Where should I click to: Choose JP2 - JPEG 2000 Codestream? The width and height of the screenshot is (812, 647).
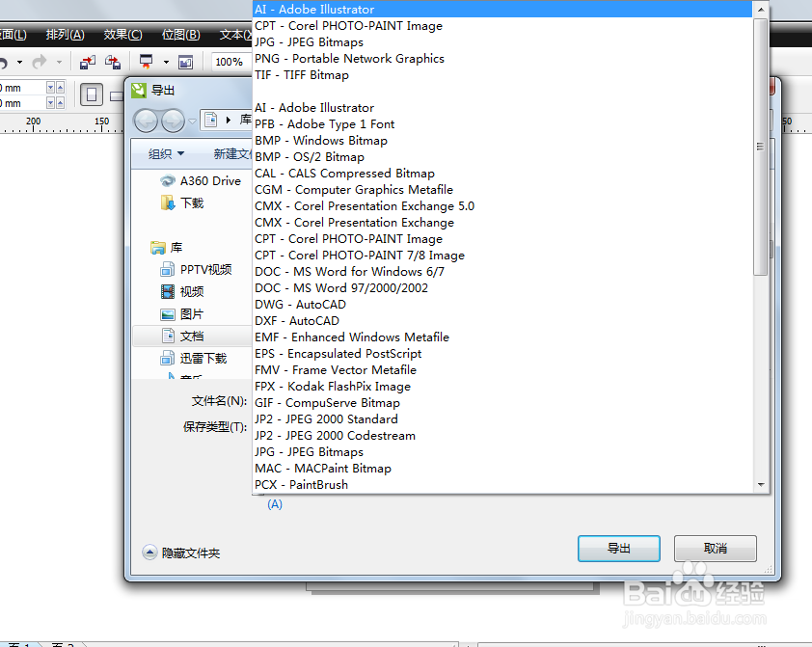pyautogui.click(x=501, y=436)
